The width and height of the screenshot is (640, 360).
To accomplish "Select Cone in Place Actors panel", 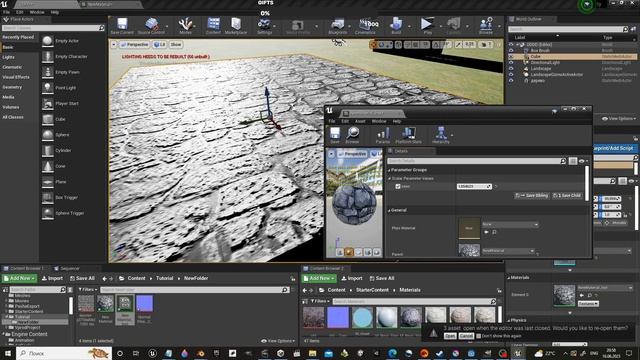I will pos(60,166).
